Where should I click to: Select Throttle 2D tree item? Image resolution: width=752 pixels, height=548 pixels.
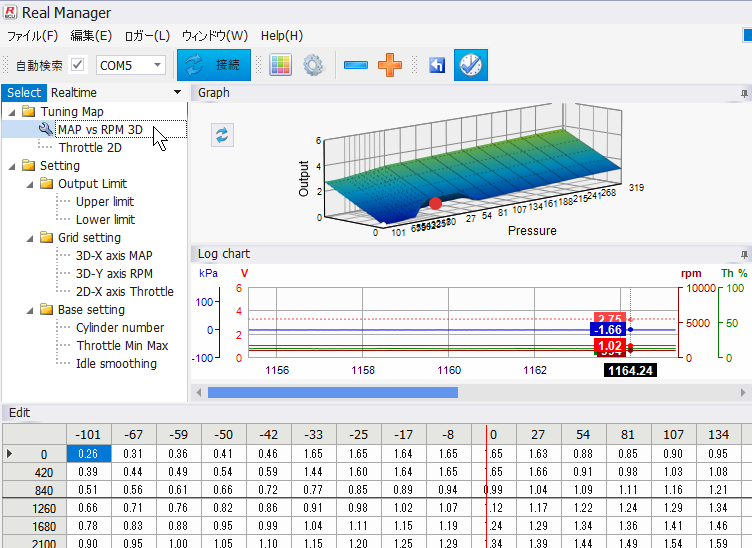point(90,148)
